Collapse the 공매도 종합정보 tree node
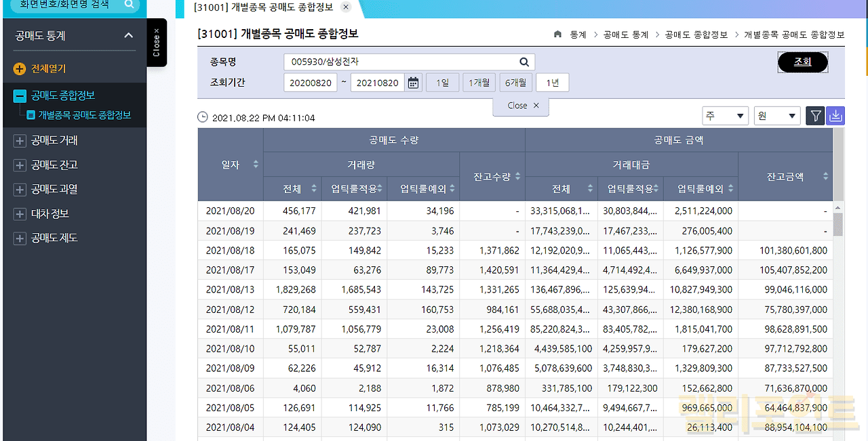Viewport: 868px width, 441px height. pos(20,96)
